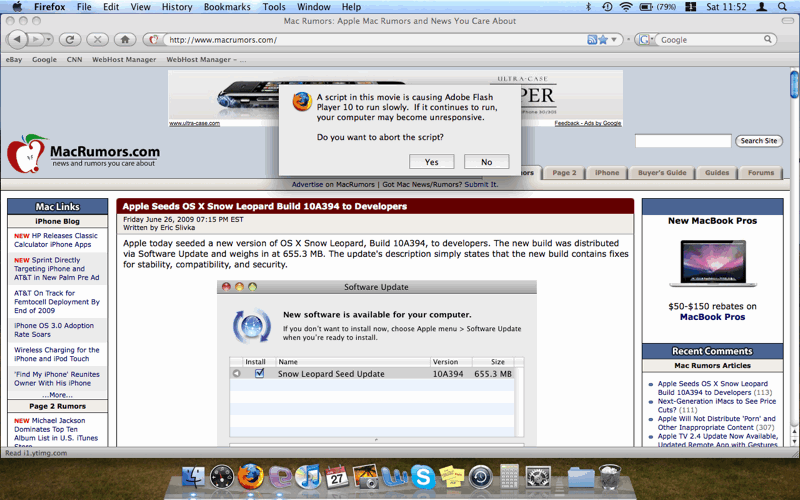Bookmark this page with the star icon
Screen dimensions: 800x500
pyautogui.click(x=603, y=39)
